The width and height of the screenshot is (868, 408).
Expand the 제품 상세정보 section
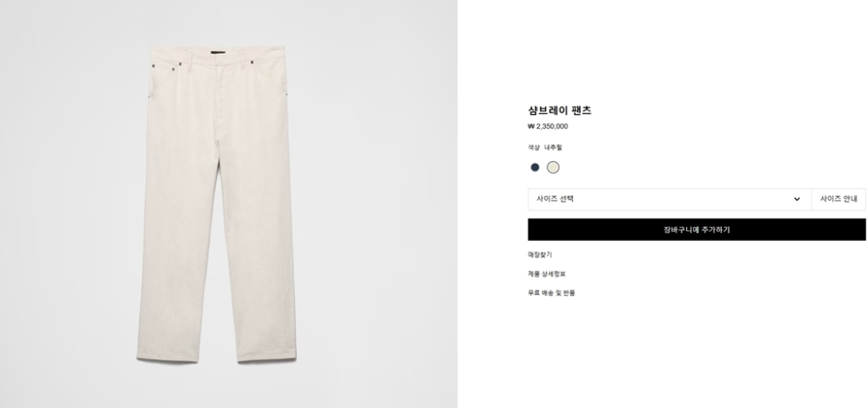pyautogui.click(x=547, y=274)
